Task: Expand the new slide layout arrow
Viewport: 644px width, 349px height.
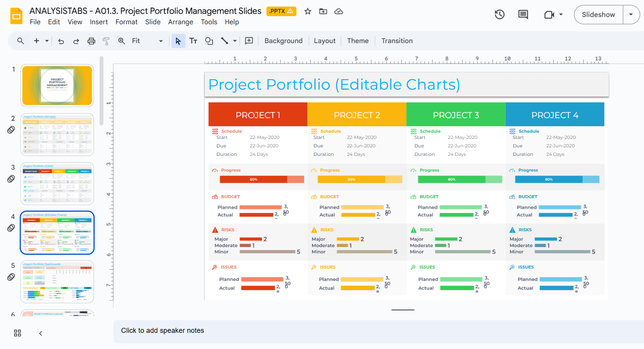Action: pyautogui.click(x=47, y=41)
